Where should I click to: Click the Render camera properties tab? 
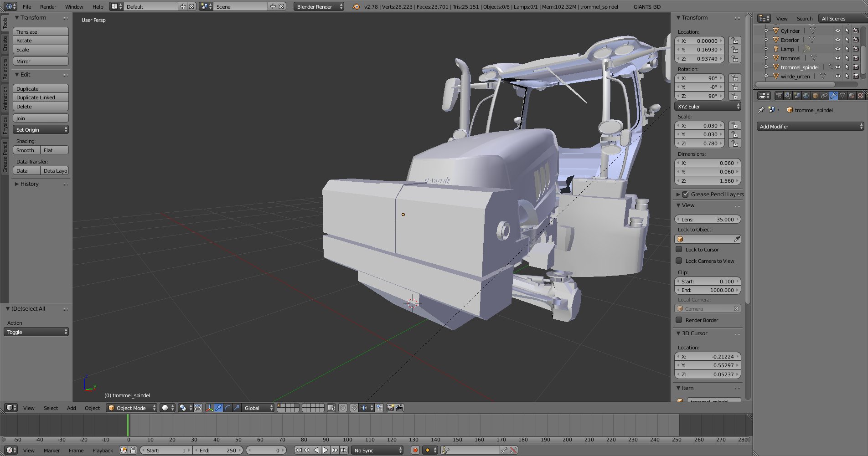pos(779,96)
